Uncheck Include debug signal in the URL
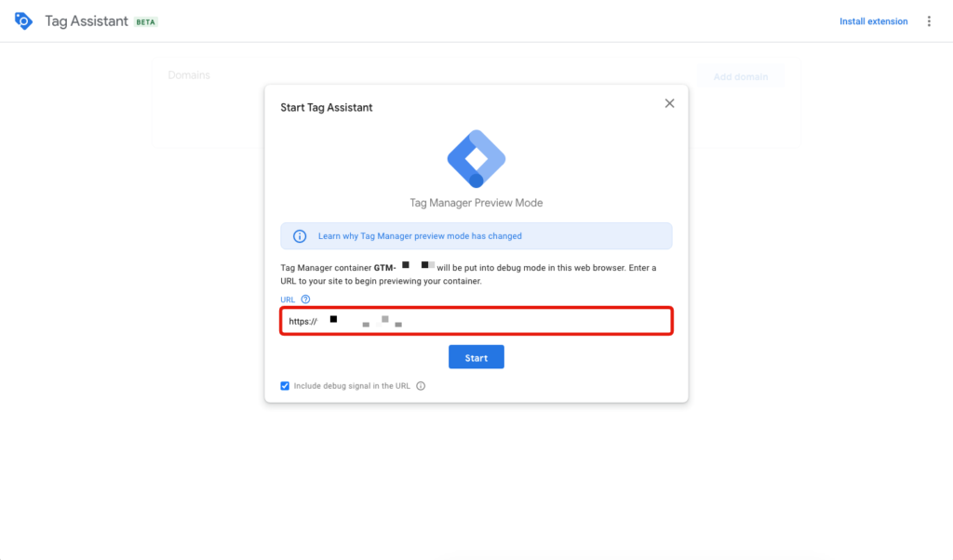The width and height of the screenshot is (953, 560). tap(285, 386)
